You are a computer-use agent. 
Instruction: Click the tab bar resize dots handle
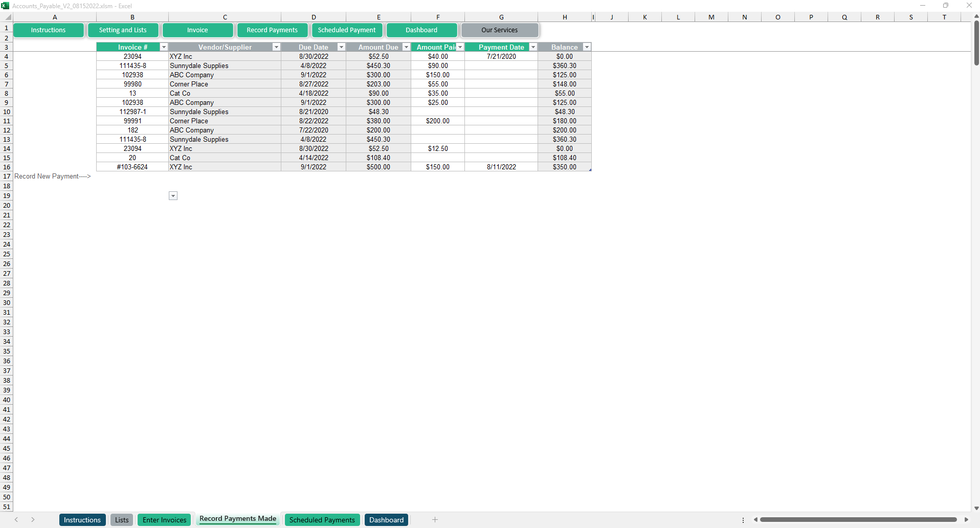743,520
